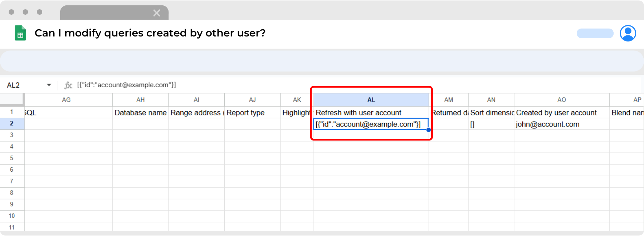This screenshot has width=644, height=236.
Task: Click the select-all corner box
Action: point(12,100)
